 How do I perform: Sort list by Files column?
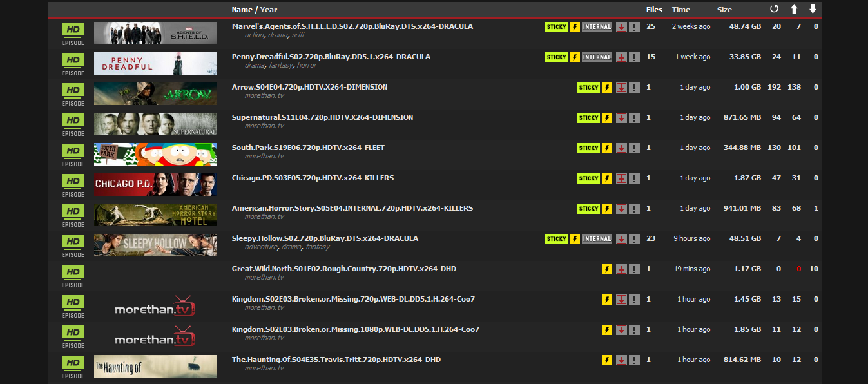click(654, 10)
